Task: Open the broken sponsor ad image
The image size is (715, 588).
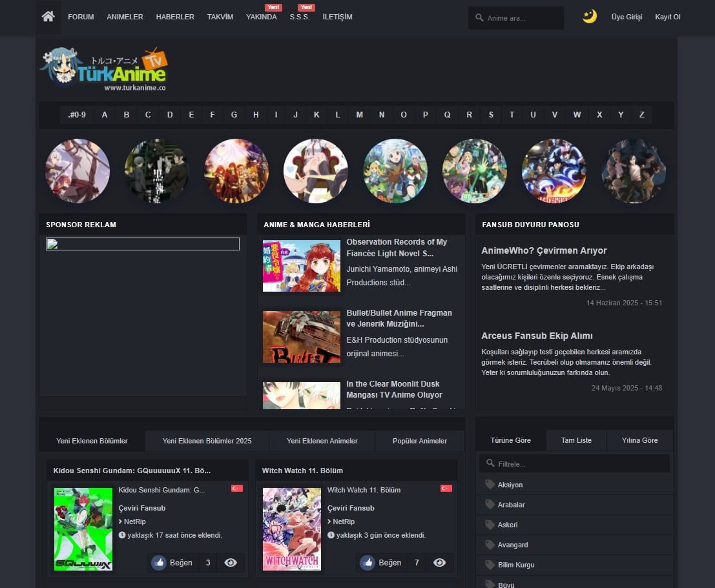Action: pyautogui.click(x=143, y=244)
